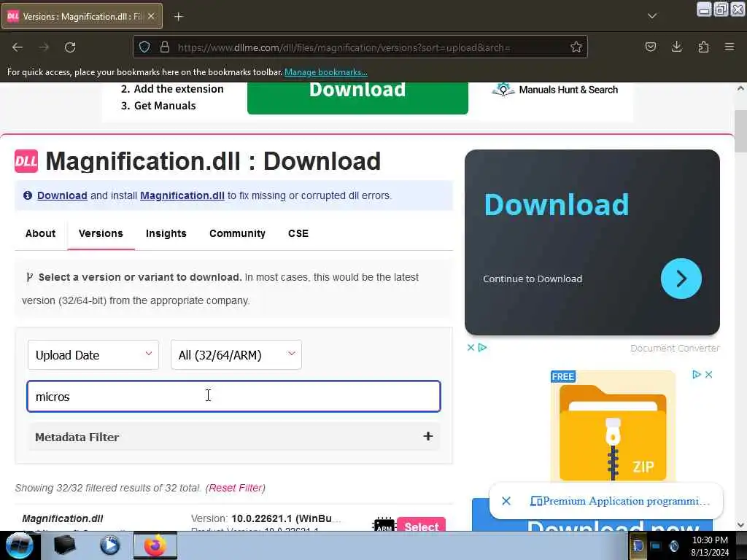Click the large Download ad heading
The width and height of the screenshot is (747, 560).
(557, 205)
